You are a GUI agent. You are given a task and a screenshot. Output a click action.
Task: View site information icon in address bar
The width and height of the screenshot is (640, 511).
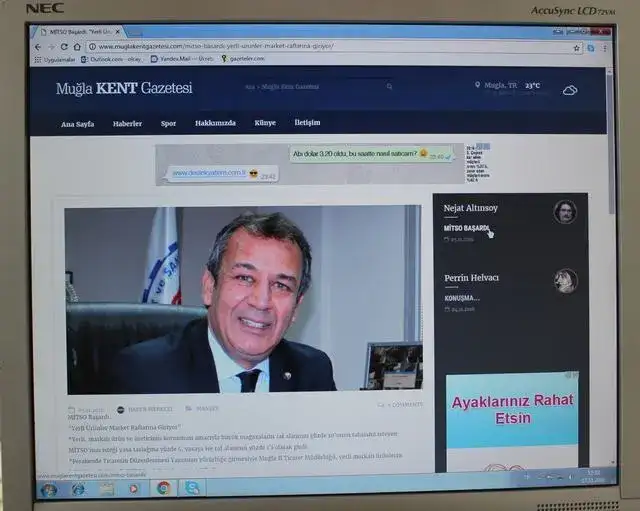point(93,47)
